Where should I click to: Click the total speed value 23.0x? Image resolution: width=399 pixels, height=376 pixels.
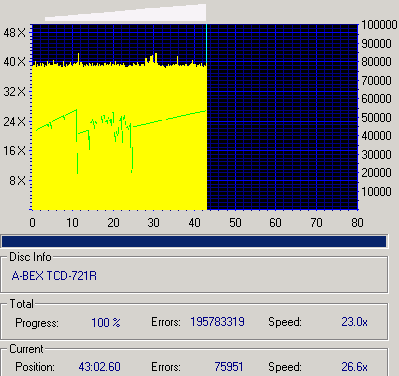pos(354,322)
